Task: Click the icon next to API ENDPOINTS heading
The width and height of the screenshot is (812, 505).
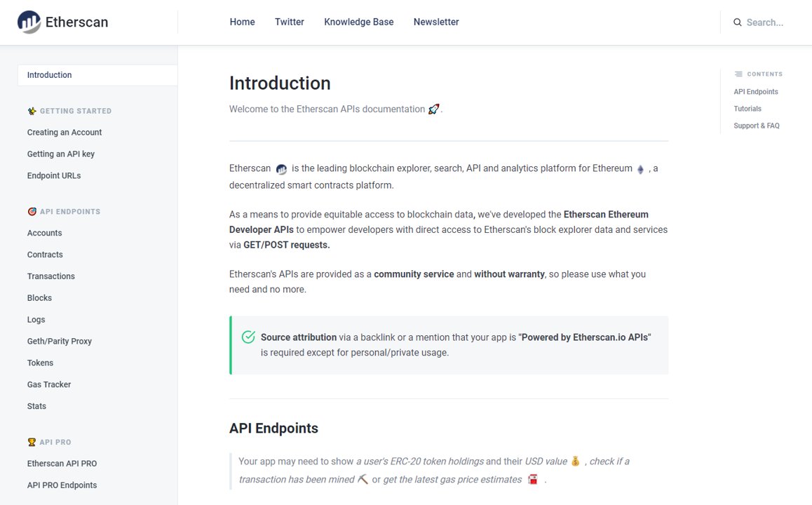Action: pyautogui.click(x=31, y=211)
